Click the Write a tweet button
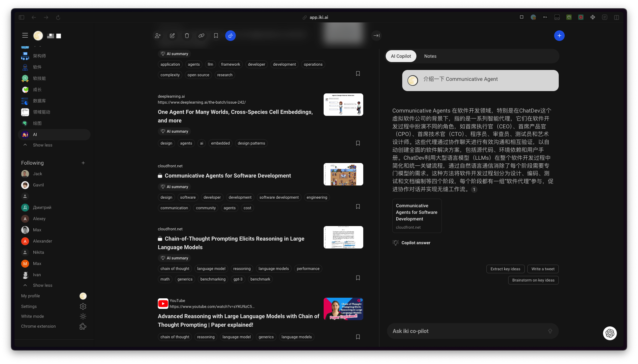Viewport: 638px width, 364px height. pos(543,269)
